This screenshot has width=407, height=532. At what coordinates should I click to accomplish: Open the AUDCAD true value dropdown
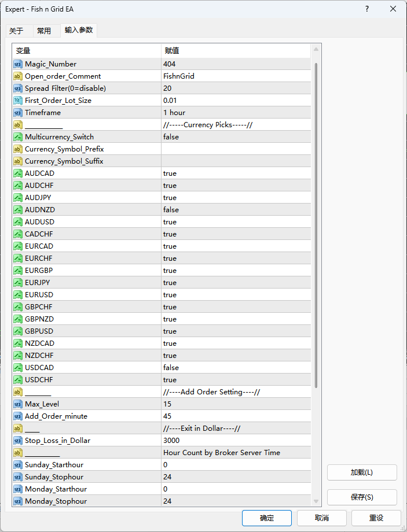(236, 173)
